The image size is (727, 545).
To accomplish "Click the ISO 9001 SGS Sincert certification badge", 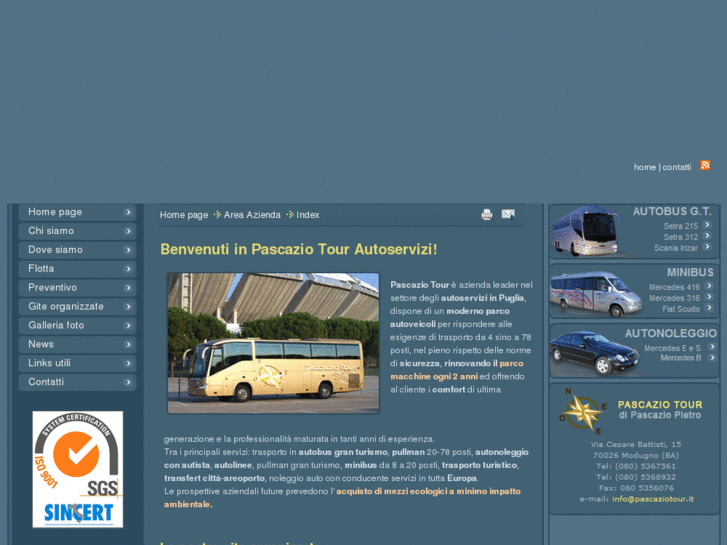I will click(77, 469).
